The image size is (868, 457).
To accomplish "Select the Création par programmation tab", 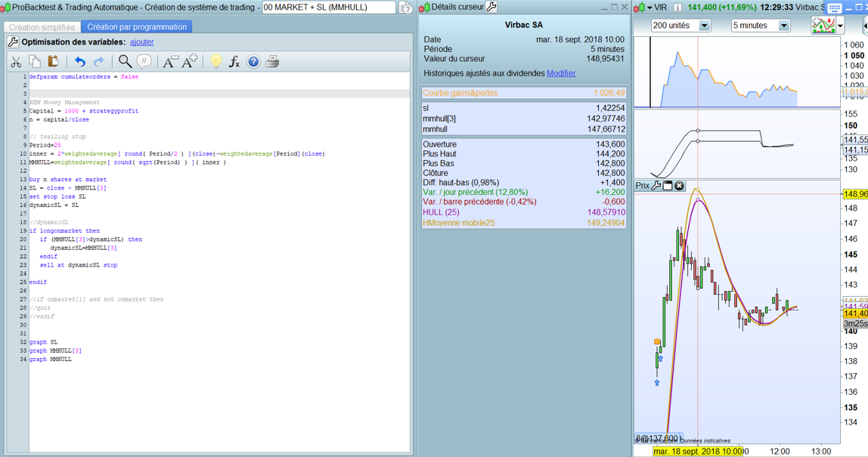I will pos(136,26).
